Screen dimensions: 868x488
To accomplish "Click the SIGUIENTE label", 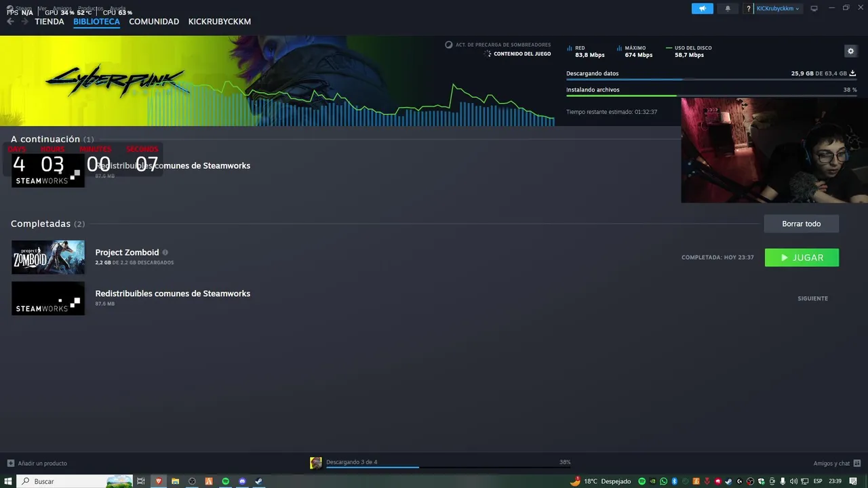I will [x=812, y=298].
